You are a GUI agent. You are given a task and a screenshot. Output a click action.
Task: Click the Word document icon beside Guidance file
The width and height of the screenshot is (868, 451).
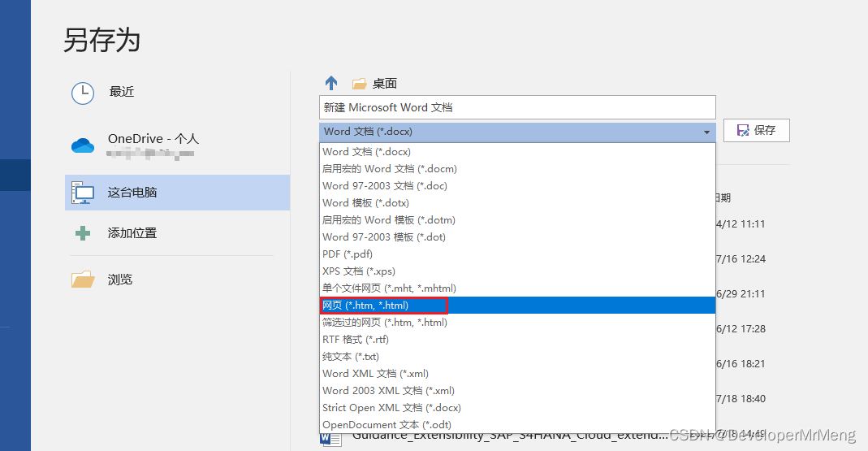coord(330,439)
